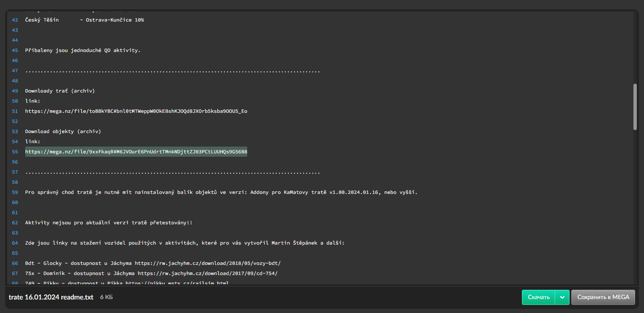This screenshot has height=313, width=644.
Task: Click line number 49 in the gutter
Action: (x=15, y=91)
